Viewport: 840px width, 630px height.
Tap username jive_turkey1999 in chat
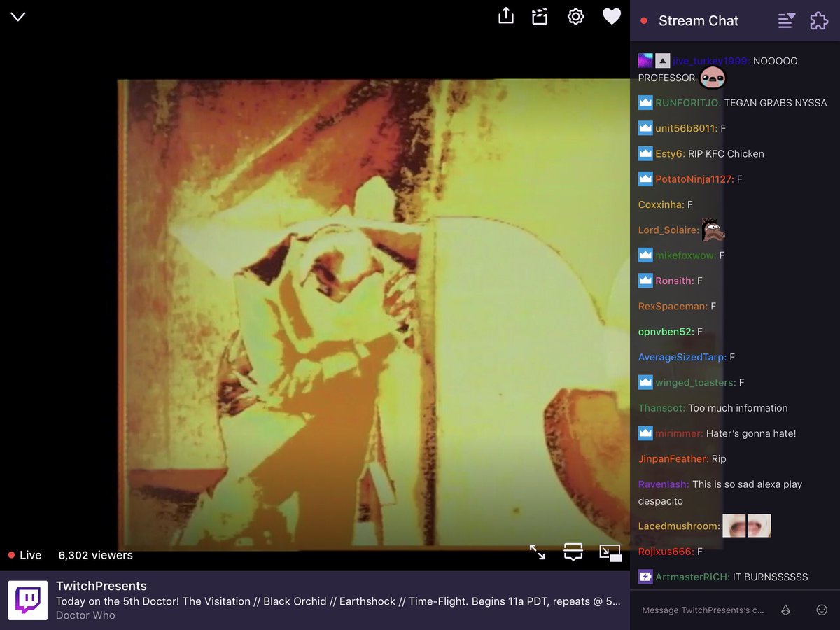point(711,61)
